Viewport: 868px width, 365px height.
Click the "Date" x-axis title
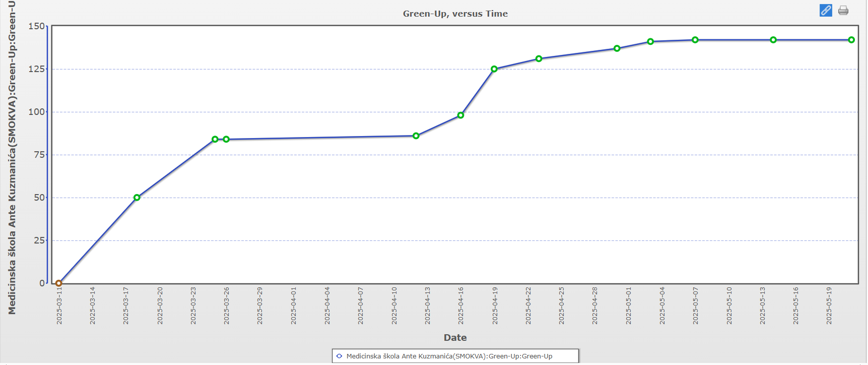click(455, 338)
